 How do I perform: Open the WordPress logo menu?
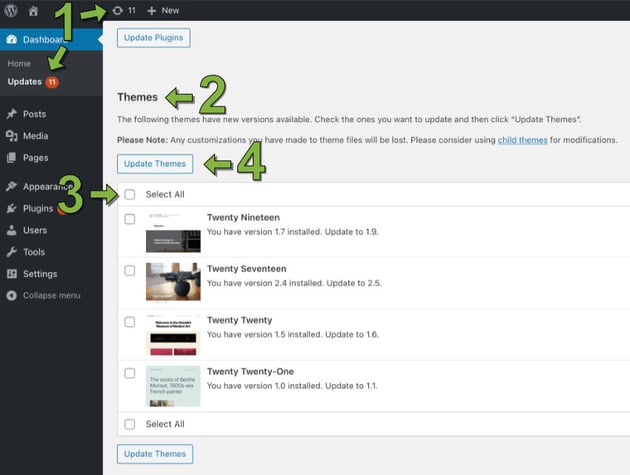coord(11,10)
